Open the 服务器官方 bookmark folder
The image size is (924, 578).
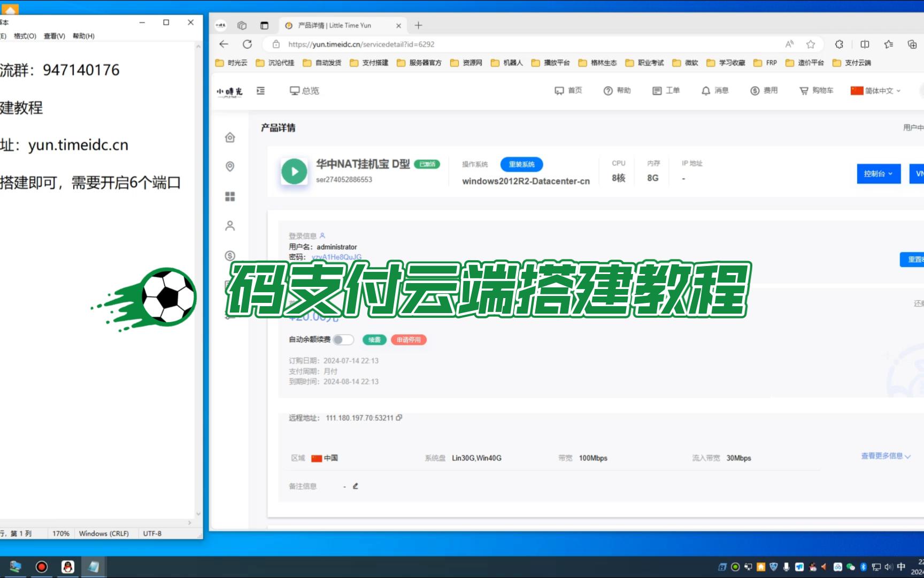[x=420, y=63]
